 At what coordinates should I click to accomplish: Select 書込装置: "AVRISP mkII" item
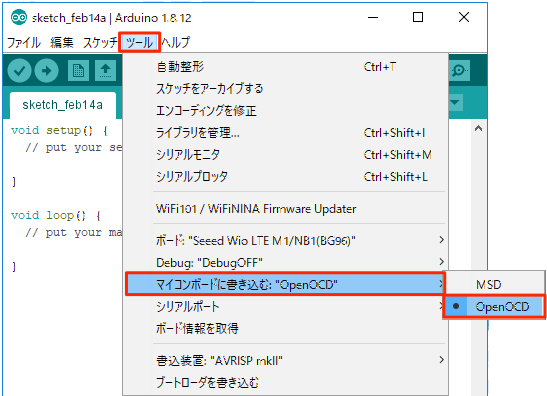[285, 360]
